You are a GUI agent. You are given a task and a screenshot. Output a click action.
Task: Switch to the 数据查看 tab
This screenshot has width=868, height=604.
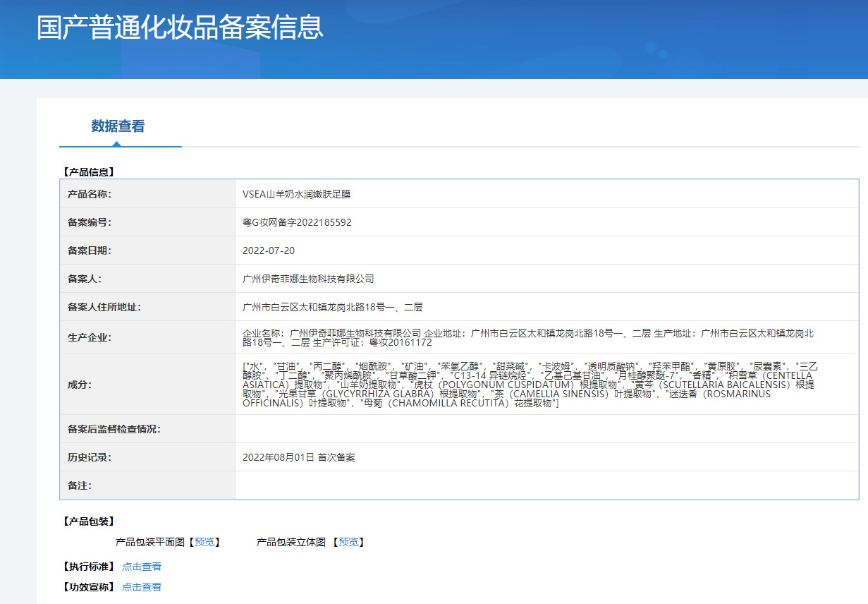118,126
